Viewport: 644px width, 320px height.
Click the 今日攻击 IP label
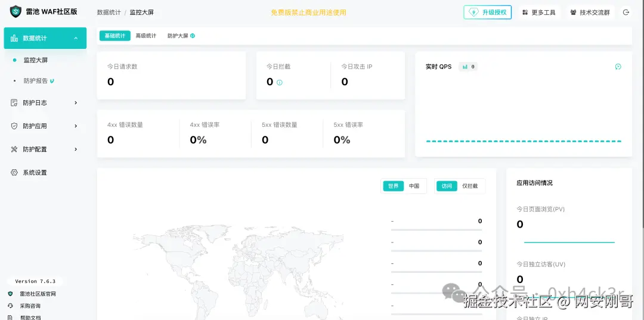[357, 67]
